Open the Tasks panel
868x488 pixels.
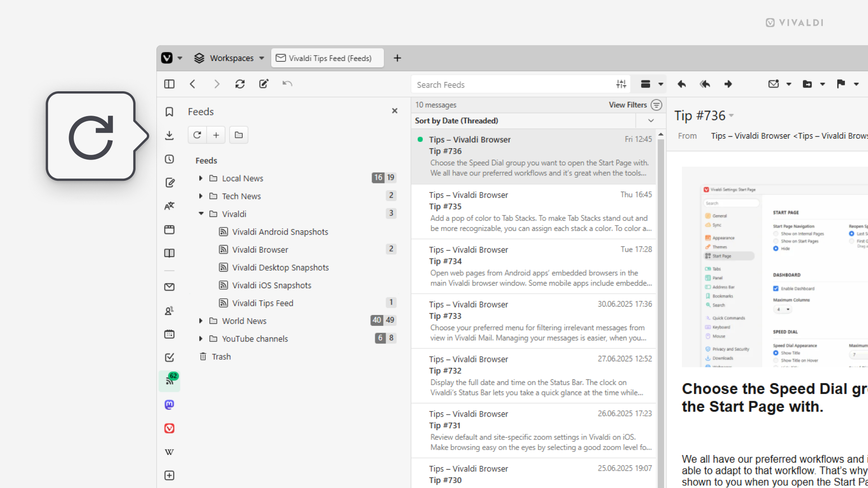[170, 358]
